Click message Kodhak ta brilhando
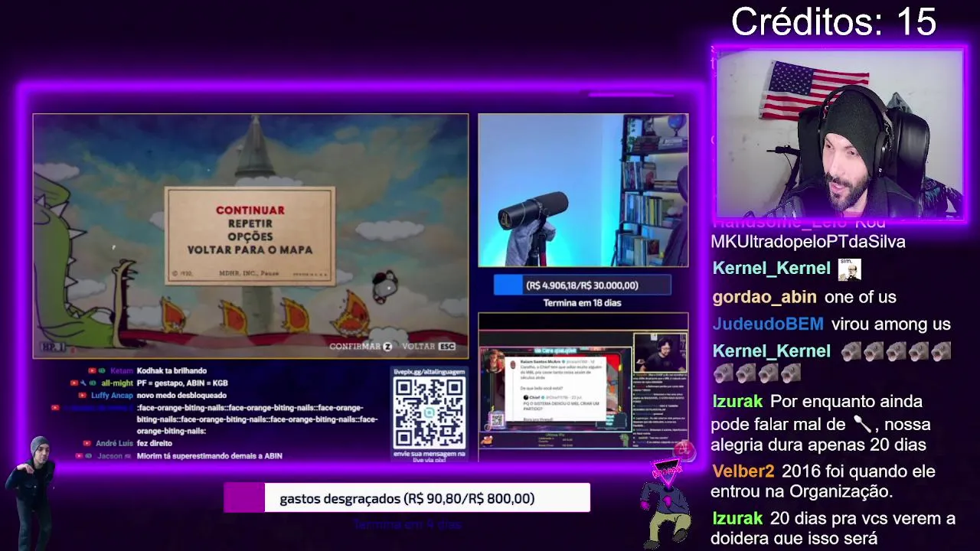This screenshot has width=980, height=551. (x=171, y=370)
